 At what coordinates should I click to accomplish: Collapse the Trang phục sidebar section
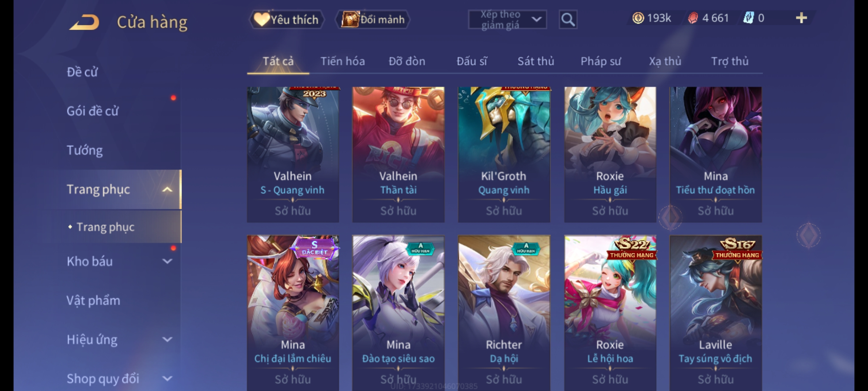[167, 189]
